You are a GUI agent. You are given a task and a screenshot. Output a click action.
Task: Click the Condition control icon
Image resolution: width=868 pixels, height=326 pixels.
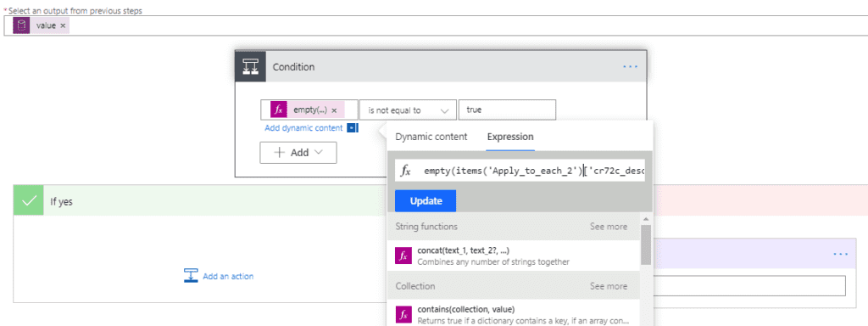(251, 66)
